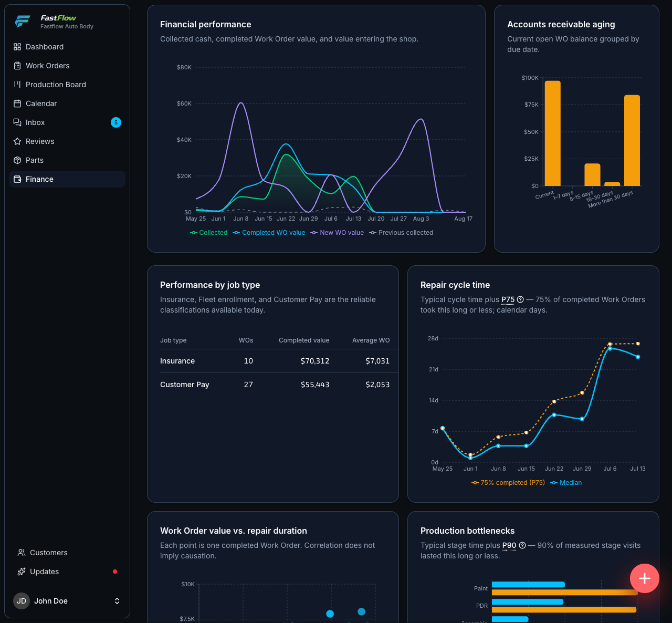Click the Average WO column header
Viewport: 672px width, 623px height.
[371, 340]
